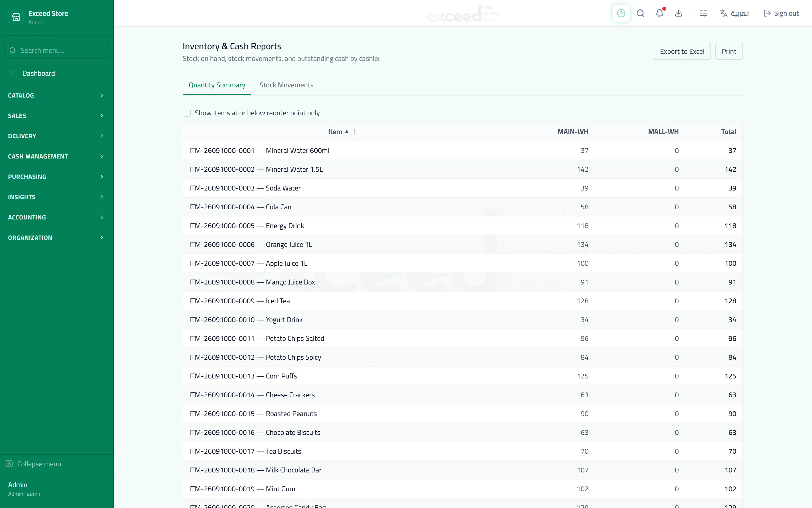Expand the PURCHASING section
812x508 pixels.
[x=57, y=177]
